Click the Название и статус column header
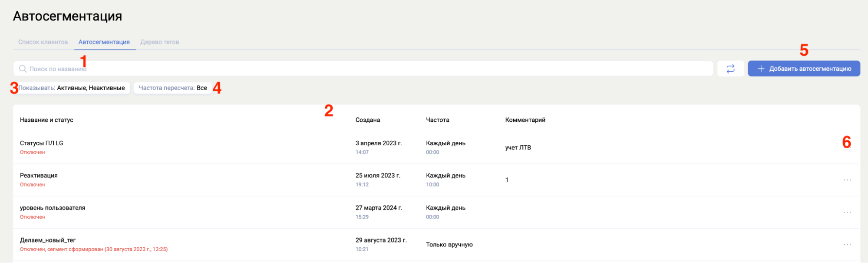This screenshot has width=868, height=263. (46, 120)
